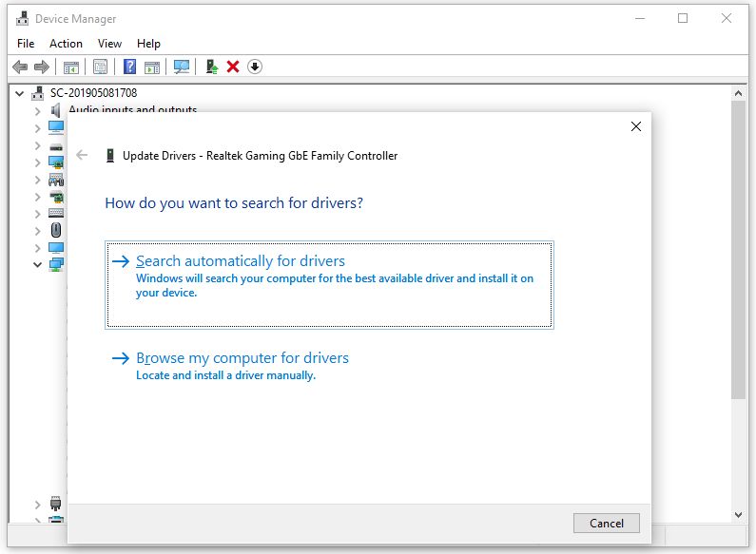The width and height of the screenshot is (756, 554).
Task: Select the processor chip icon near tree bottom
Action: coord(56,504)
